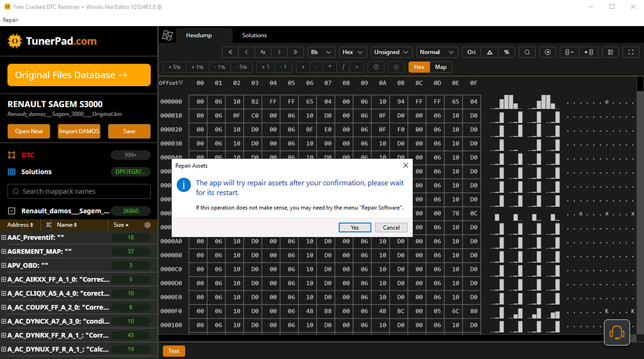The image size is (644, 359).
Task: Toggle the Ori original values button
Action: click(x=472, y=52)
